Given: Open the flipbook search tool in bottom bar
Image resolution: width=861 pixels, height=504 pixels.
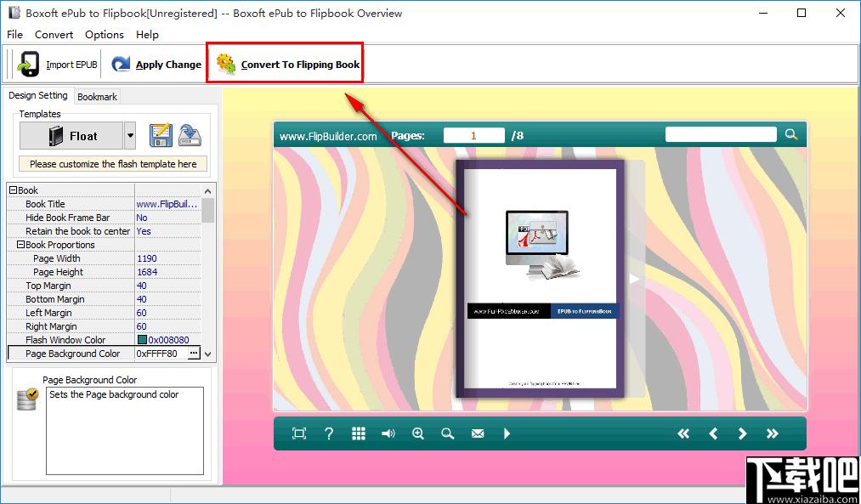Looking at the screenshot, I should click(448, 433).
